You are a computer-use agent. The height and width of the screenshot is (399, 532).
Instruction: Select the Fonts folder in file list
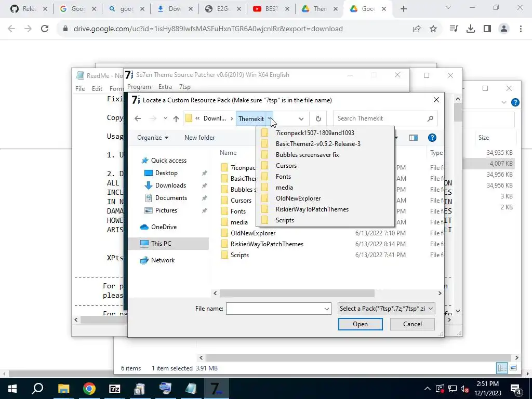coord(237,211)
